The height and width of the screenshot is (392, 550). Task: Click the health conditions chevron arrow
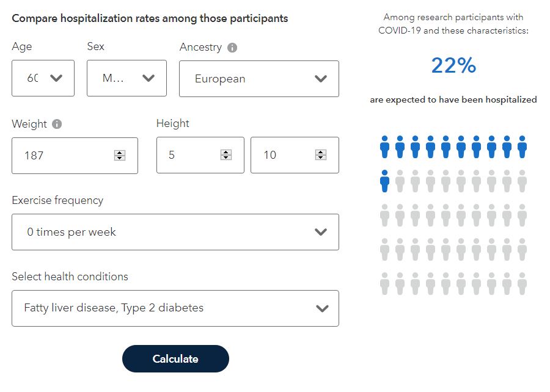pyautogui.click(x=322, y=308)
